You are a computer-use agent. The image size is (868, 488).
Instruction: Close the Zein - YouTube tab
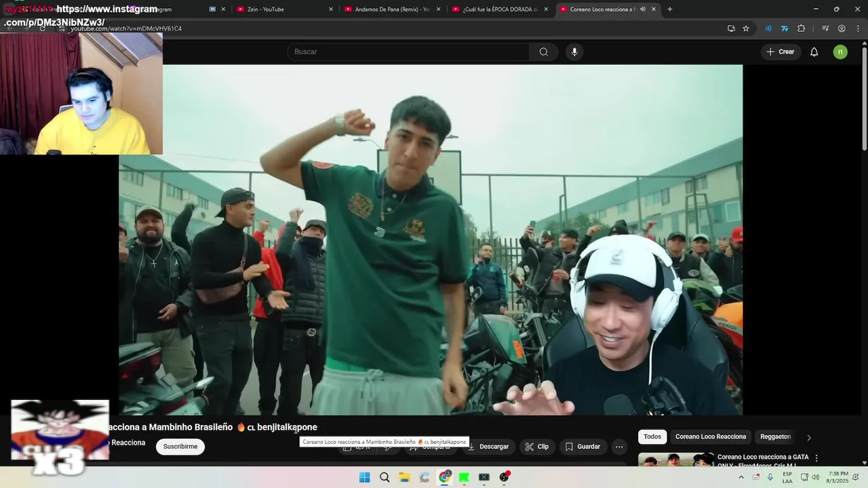click(x=331, y=9)
